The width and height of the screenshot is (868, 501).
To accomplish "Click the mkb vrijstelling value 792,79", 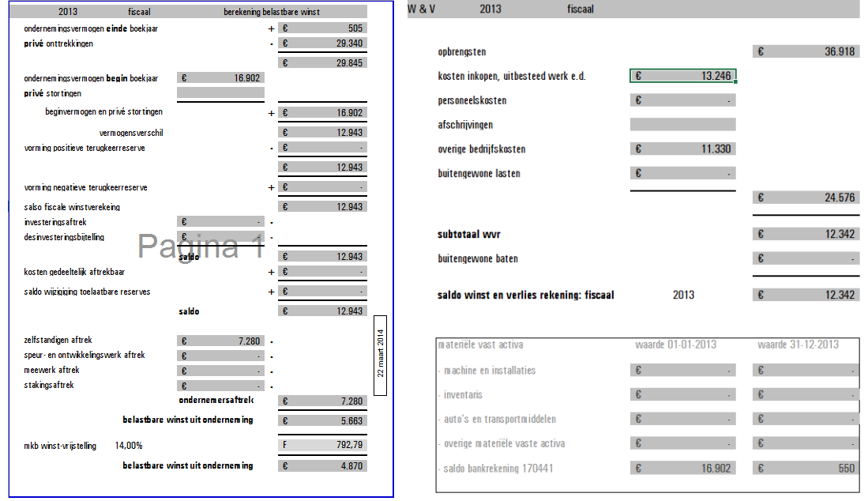I will (322, 445).
